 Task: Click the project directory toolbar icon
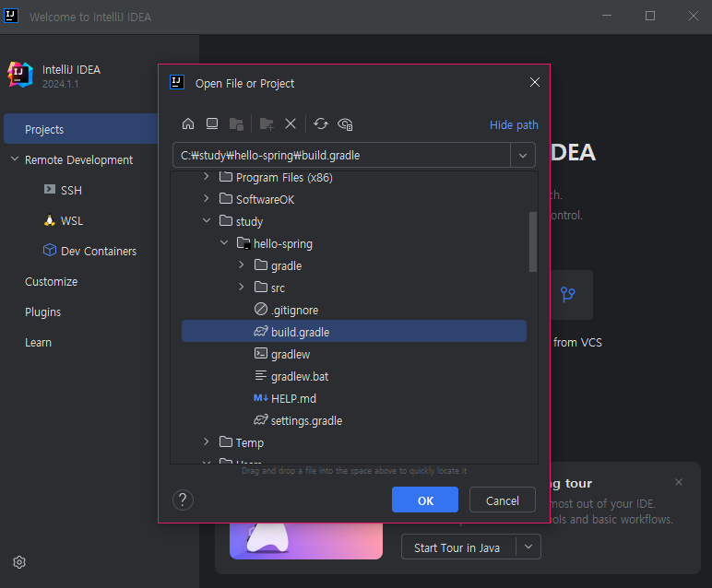coord(236,123)
